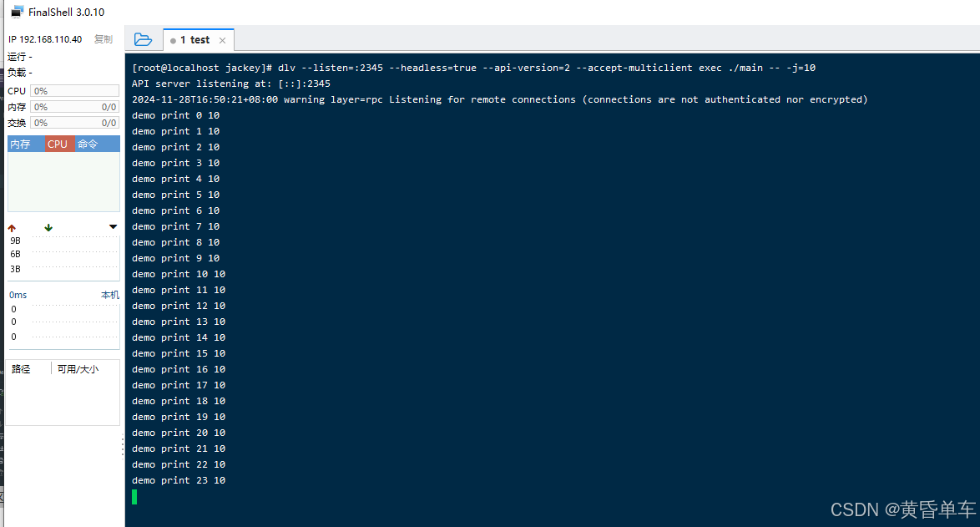Close the '1 test' tab
This screenshot has width=980, height=527.
pos(222,40)
